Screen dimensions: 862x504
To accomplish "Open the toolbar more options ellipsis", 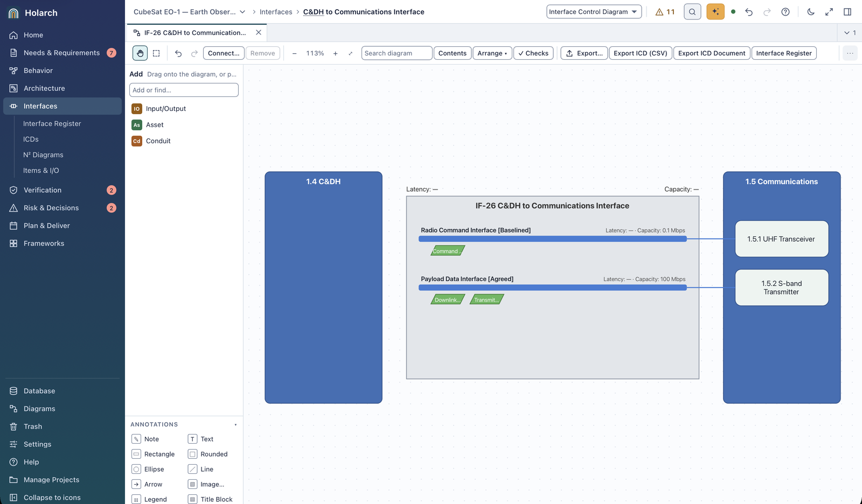I will tap(850, 53).
